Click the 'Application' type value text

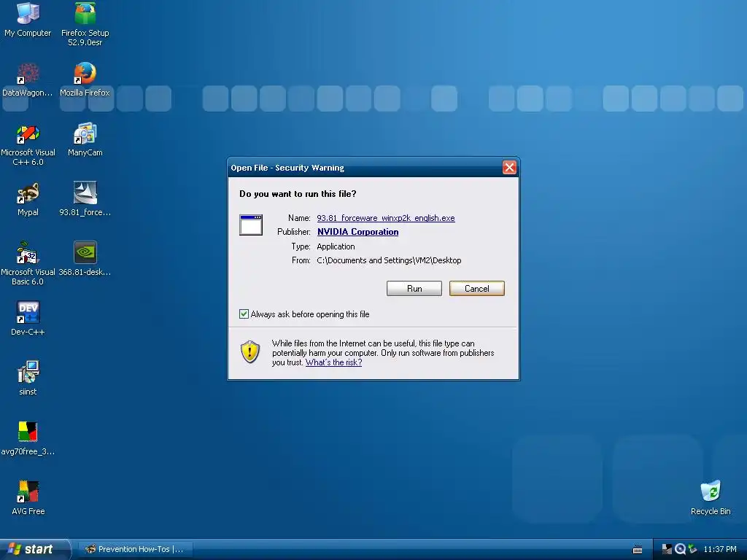336,246
